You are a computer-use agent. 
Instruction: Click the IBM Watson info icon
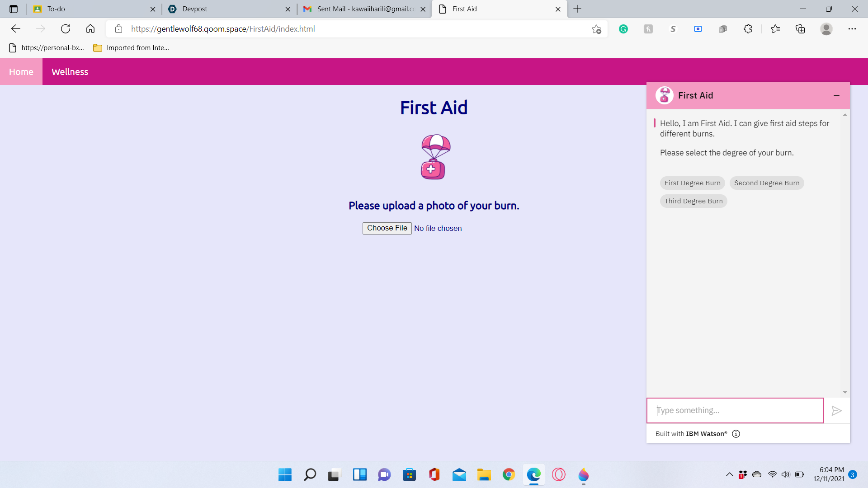point(736,434)
